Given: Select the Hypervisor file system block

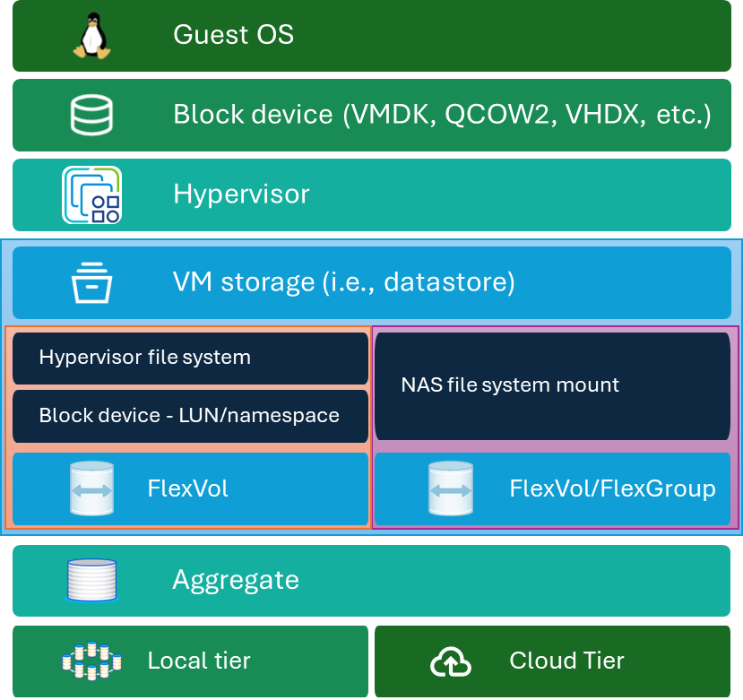Looking at the screenshot, I should (x=190, y=358).
